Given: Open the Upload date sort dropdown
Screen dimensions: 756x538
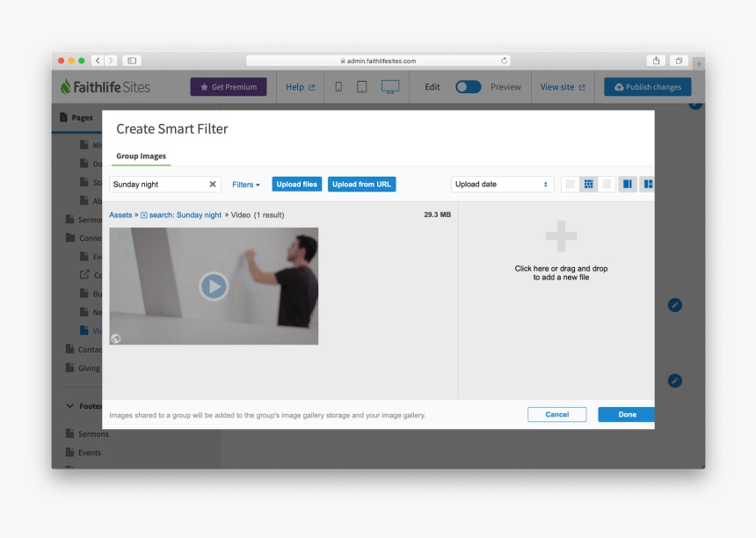Looking at the screenshot, I should point(502,185).
